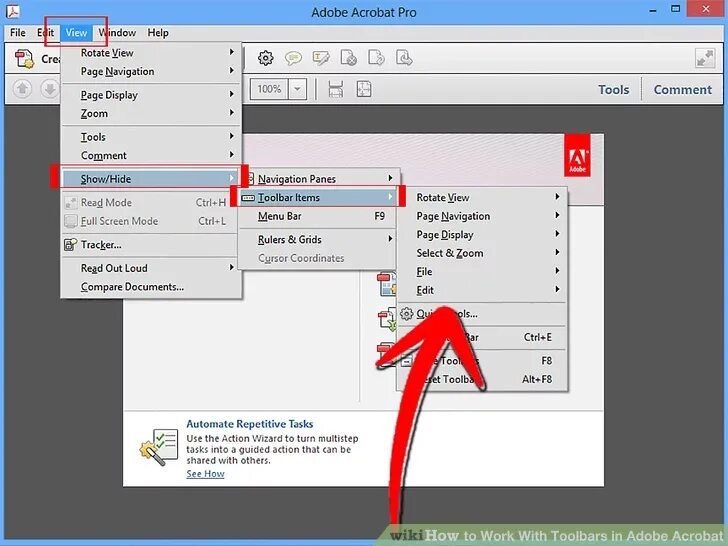Click the Action Wizard checklist icon
728x546 pixels.
(159, 447)
